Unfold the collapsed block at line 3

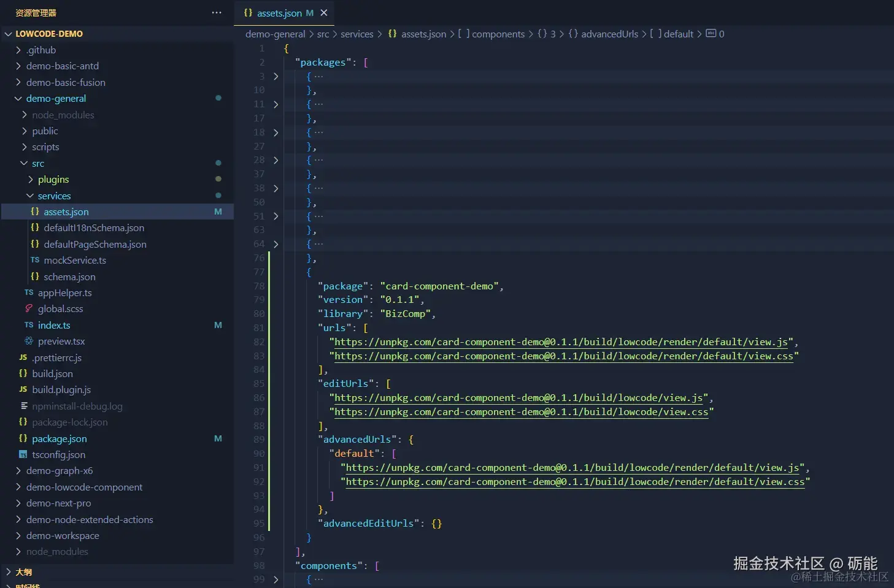coord(276,77)
